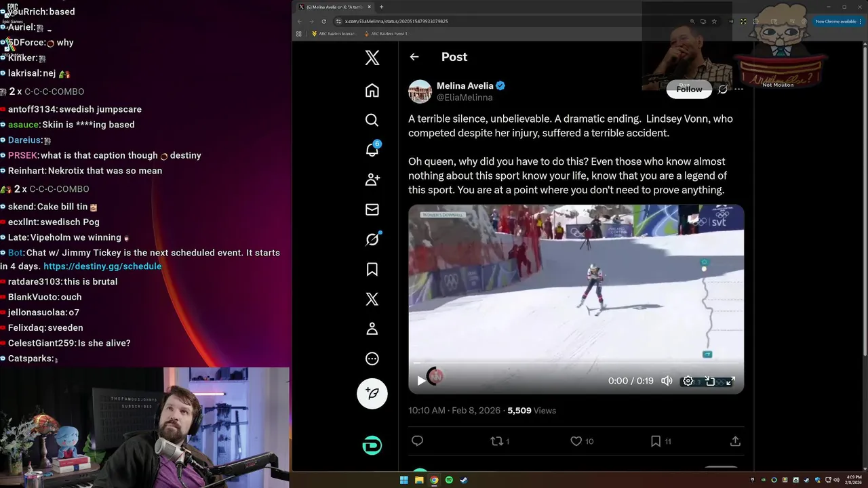Screen dimensions: 868x488
Task: Click chat message "swedish jumpscare"
Action: click(x=100, y=109)
